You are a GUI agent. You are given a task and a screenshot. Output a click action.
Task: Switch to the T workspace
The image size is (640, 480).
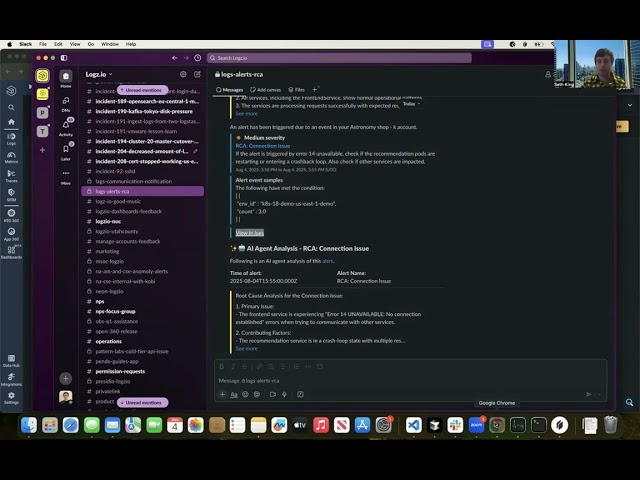42,131
